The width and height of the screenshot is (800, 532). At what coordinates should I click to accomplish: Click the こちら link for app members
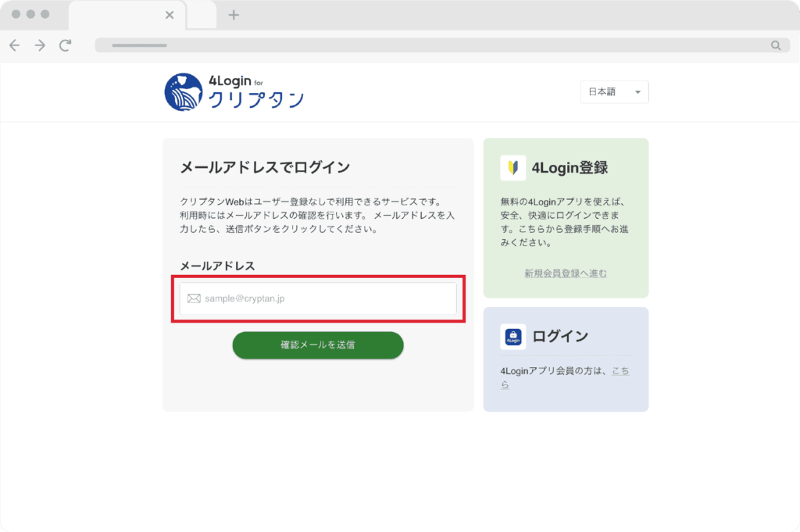click(x=620, y=371)
